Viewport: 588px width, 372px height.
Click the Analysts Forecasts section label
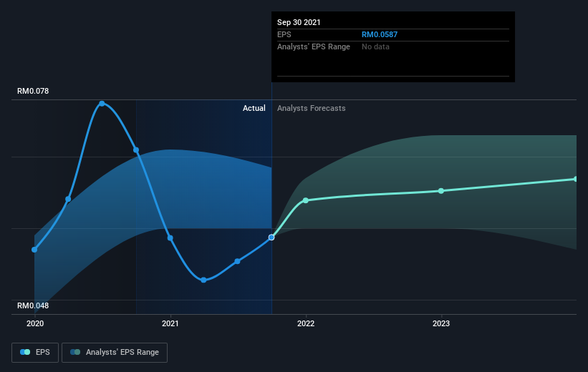click(x=312, y=108)
